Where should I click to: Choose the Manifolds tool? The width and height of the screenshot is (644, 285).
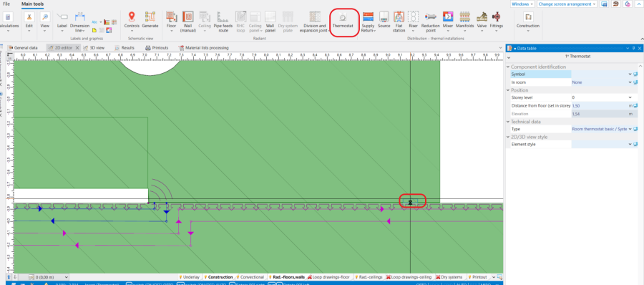(465, 21)
